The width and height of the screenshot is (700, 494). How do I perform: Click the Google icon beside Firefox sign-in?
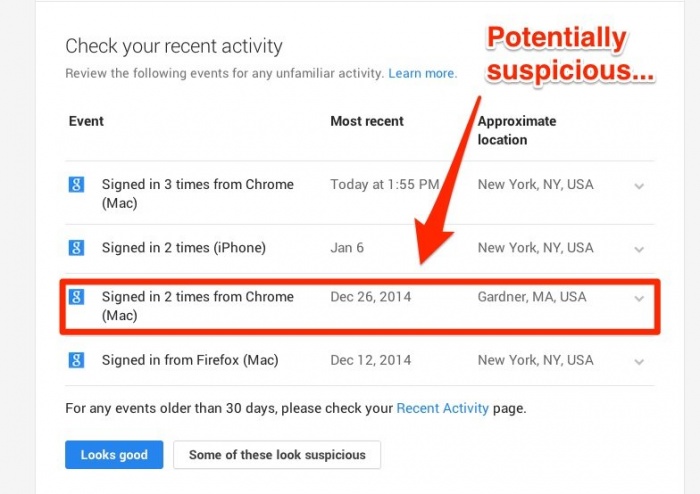tap(76, 360)
